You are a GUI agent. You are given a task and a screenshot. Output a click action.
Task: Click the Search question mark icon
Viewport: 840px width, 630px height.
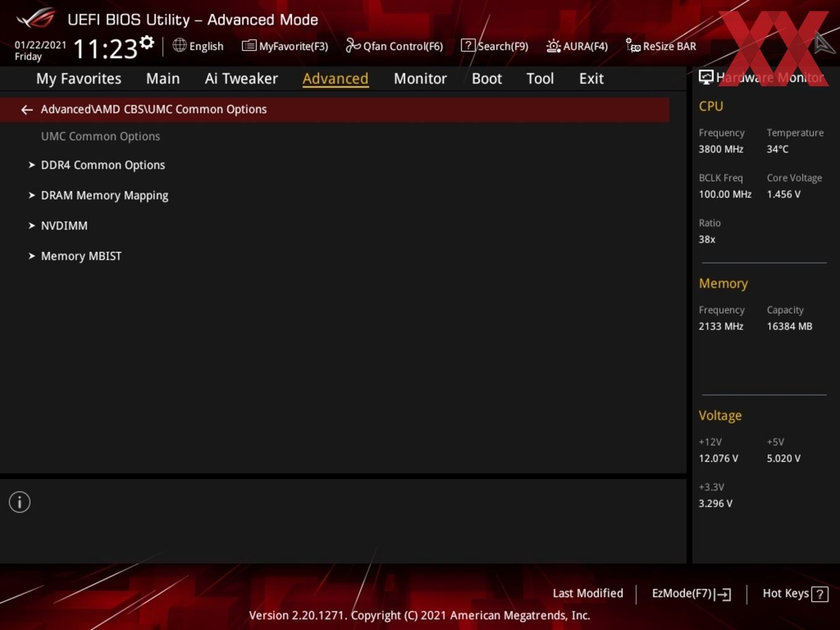click(x=468, y=45)
